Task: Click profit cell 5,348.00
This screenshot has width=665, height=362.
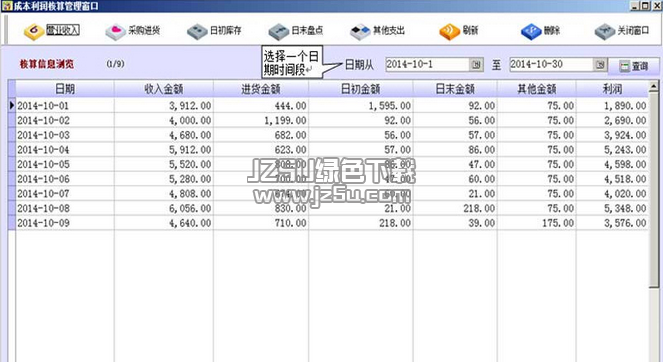Action: point(612,208)
